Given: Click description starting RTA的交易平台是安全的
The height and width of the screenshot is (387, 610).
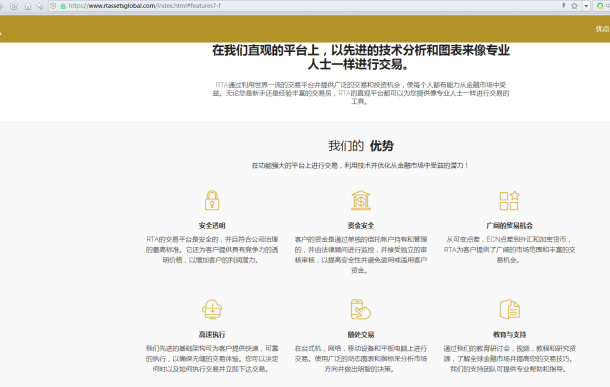Looking at the screenshot, I should coord(212,249).
